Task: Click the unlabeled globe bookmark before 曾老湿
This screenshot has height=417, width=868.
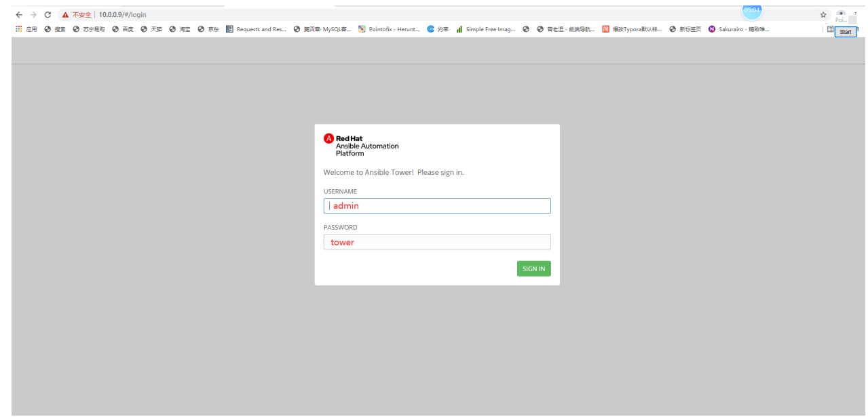Action: click(x=526, y=29)
